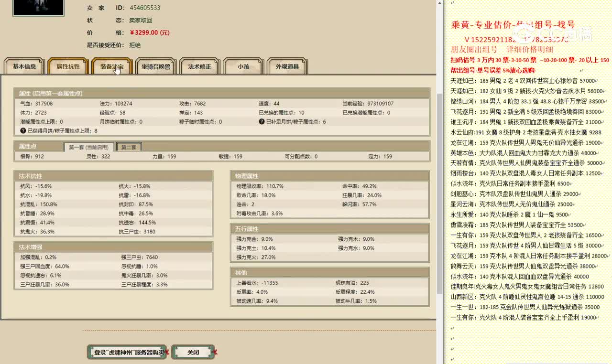Click the 物理属性 section header
The image size is (612, 364).
pyautogui.click(x=330, y=176)
